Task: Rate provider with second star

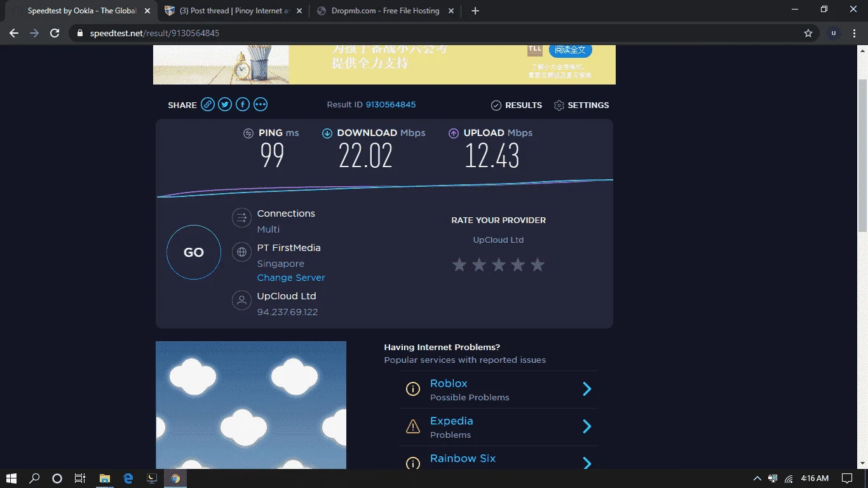Action: pyautogui.click(x=479, y=264)
